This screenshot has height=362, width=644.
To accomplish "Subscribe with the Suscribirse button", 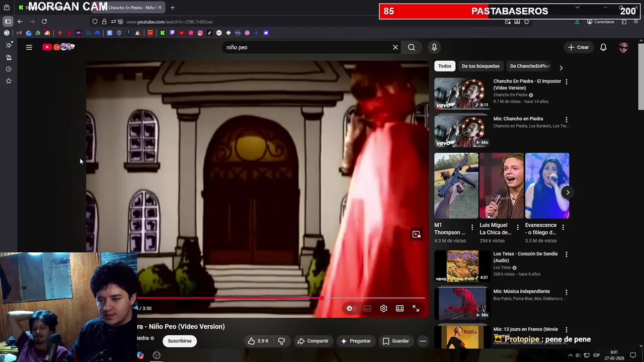I will [180, 341].
